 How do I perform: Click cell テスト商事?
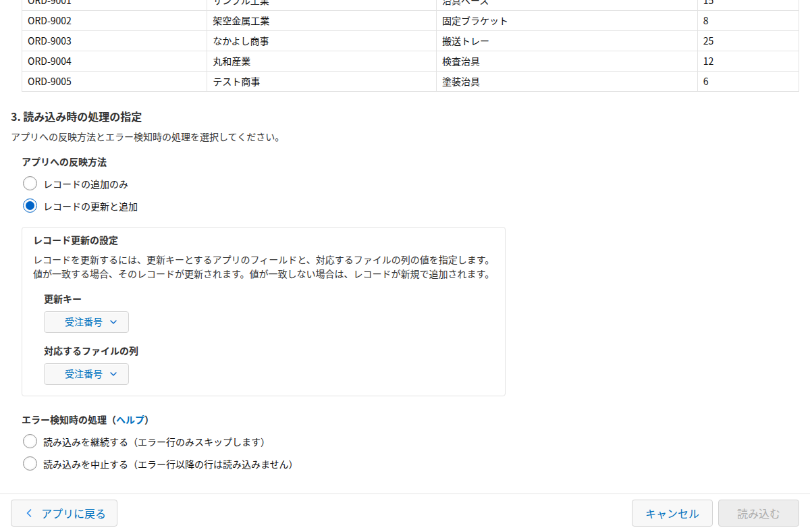[x=322, y=82]
